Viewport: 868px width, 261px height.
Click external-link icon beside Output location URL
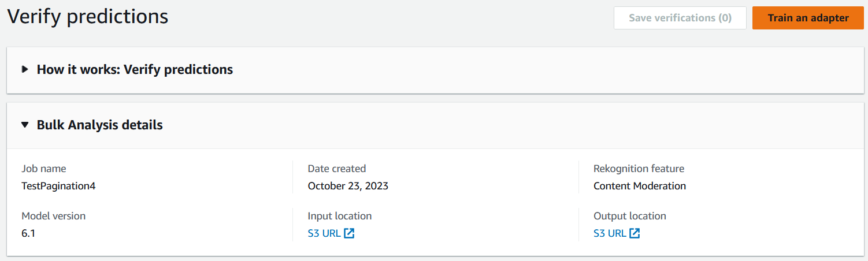tap(635, 233)
